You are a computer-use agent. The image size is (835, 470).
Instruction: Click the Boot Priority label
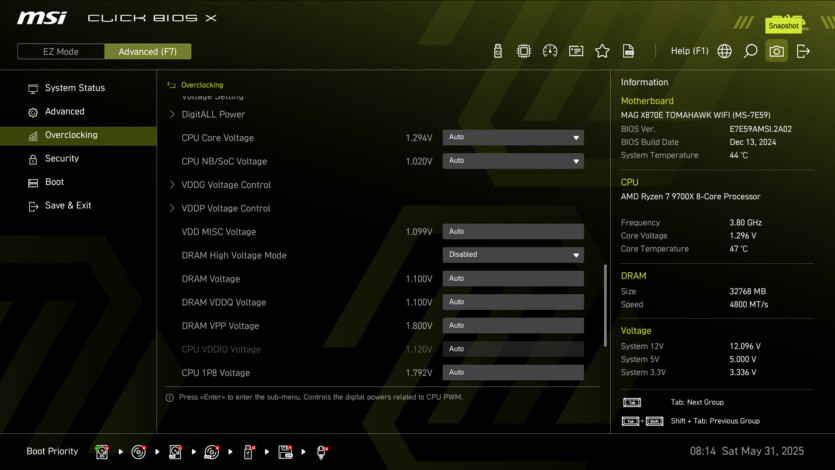(x=52, y=451)
